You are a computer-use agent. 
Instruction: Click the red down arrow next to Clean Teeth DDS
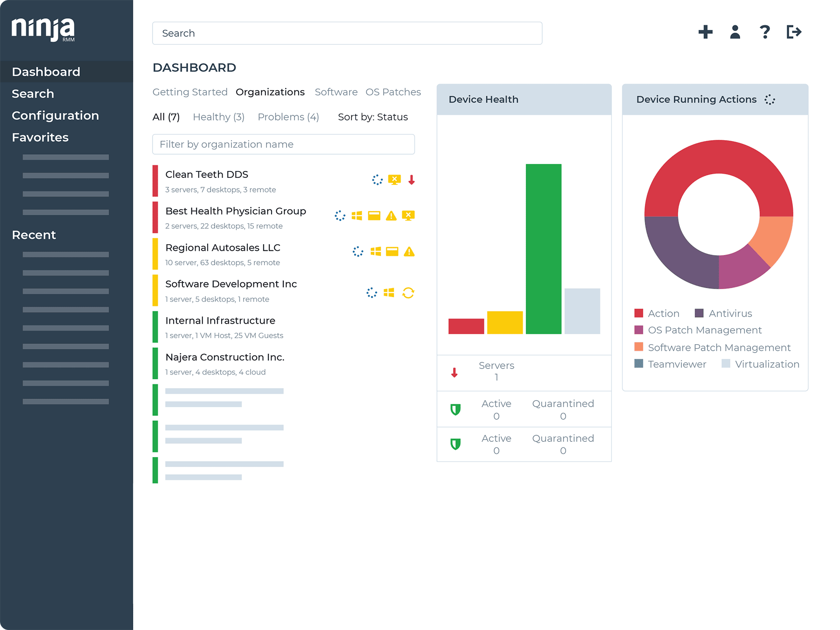[411, 179]
